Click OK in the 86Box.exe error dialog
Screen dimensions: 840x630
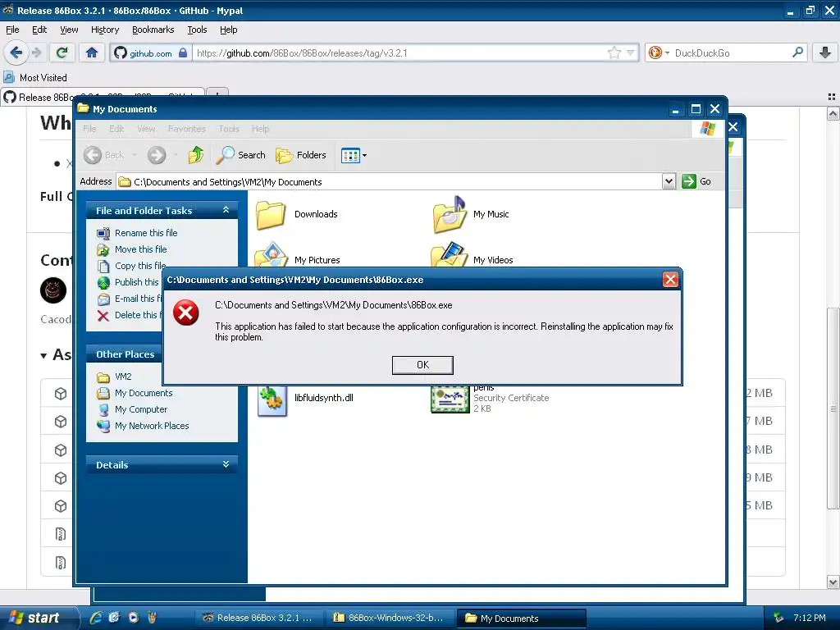click(422, 365)
